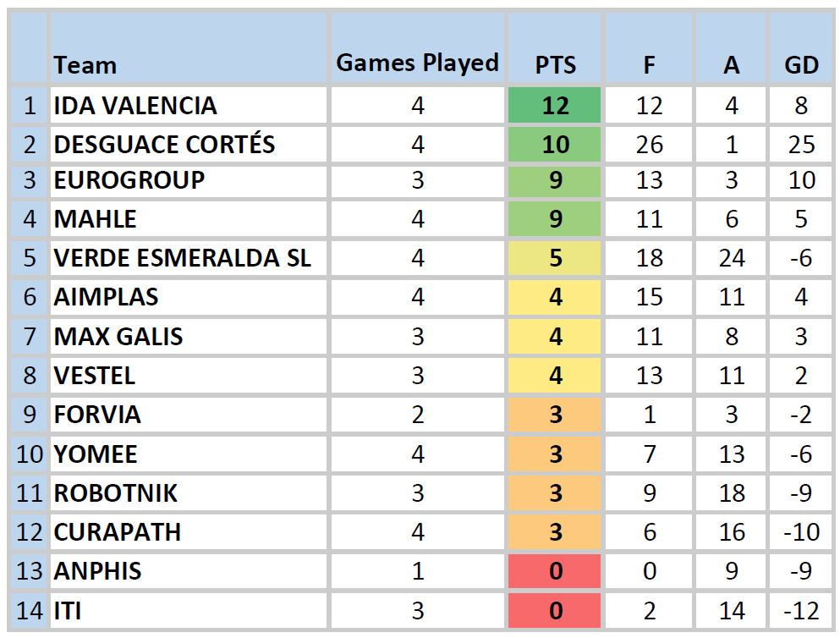Click the PTS column header

(x=555, y=64)
